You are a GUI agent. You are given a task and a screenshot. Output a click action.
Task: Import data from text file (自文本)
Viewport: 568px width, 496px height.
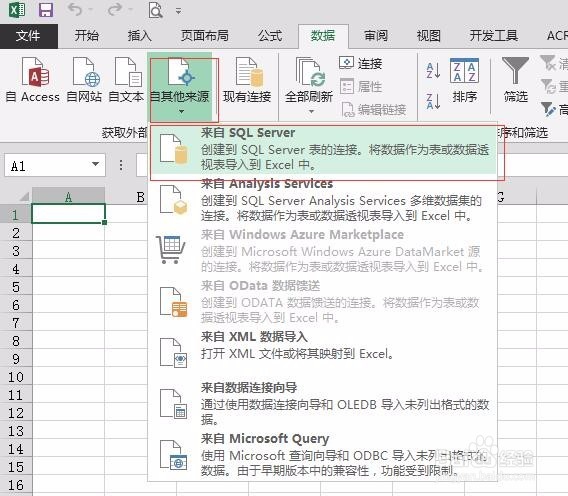[x=126, y=80]
